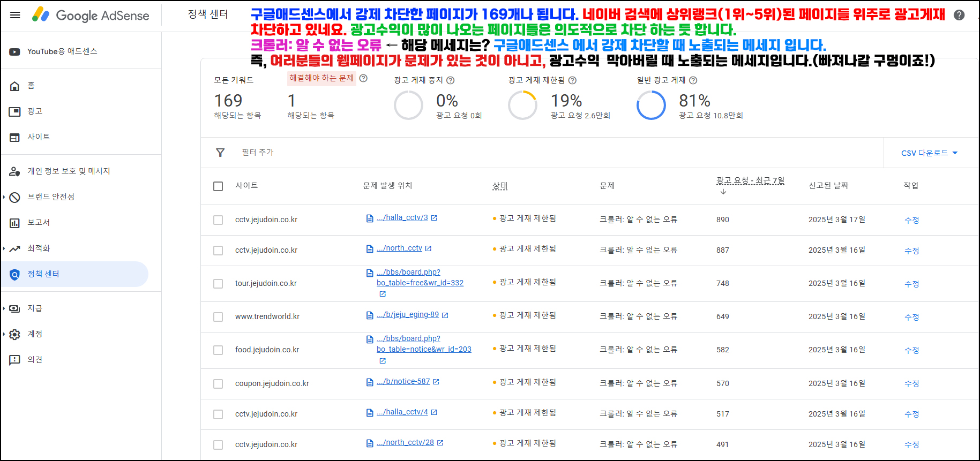Check the cctv.jejudoin.co.kr row with 887 requests
The width and height of the screenshot is (980, 461).
218,251
